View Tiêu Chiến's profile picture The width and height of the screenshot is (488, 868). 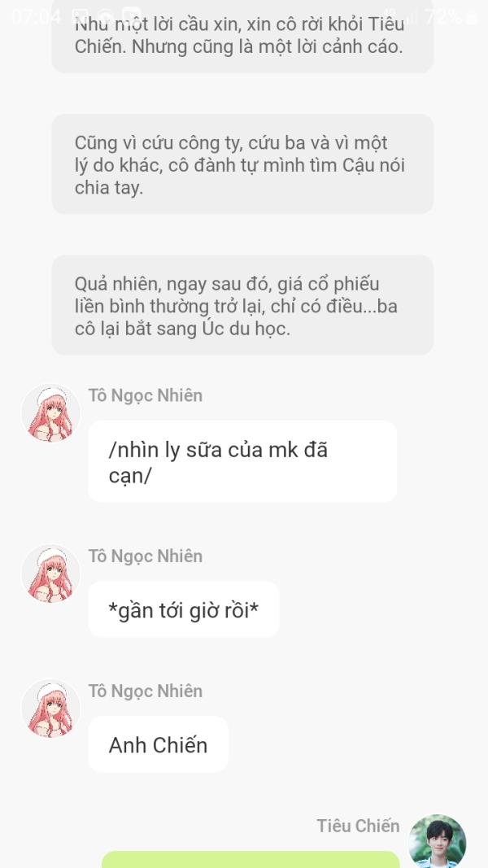coord(437,840)
